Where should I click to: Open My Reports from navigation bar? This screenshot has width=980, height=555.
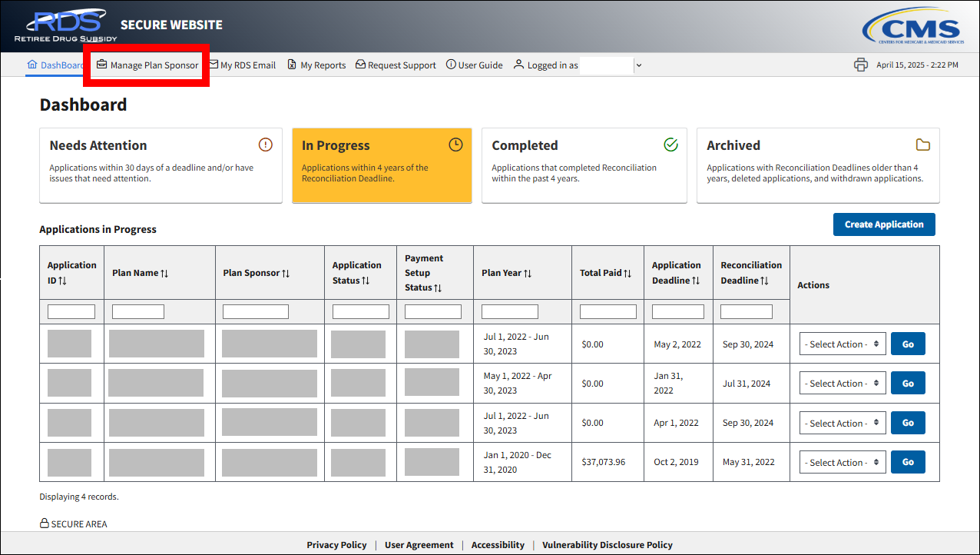[x=316, y=65]
